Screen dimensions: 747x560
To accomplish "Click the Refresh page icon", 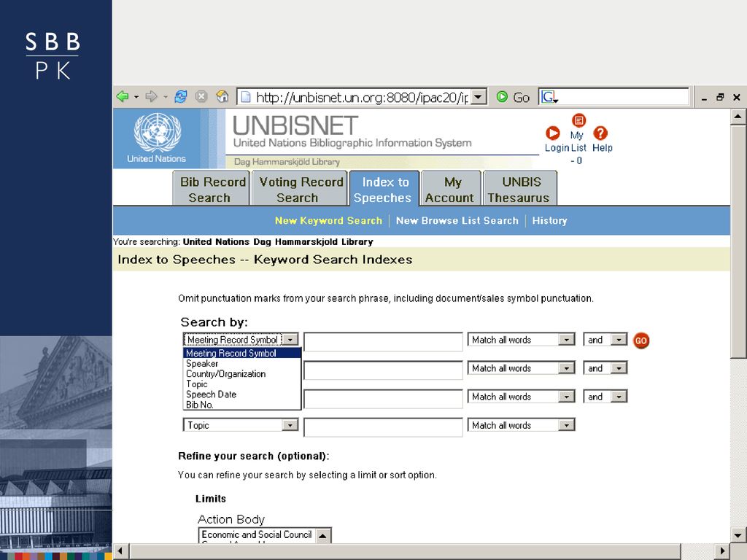I will click(x=181, y=97).
